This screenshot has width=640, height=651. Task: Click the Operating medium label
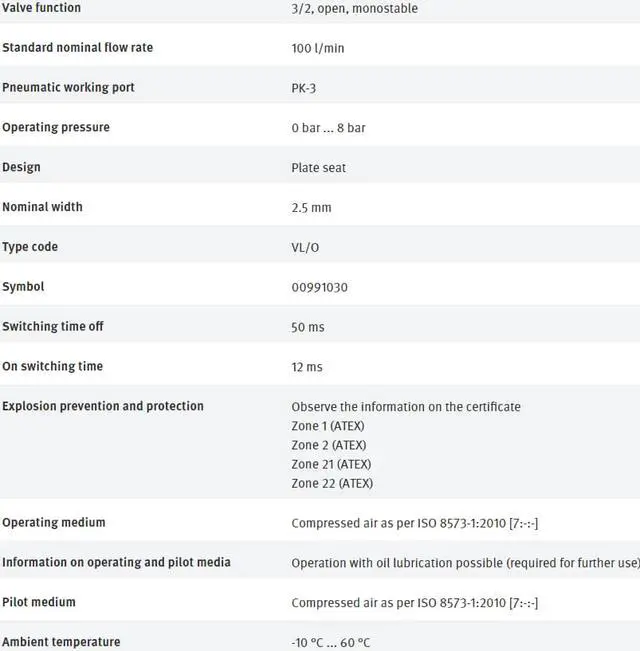(54, 523)
